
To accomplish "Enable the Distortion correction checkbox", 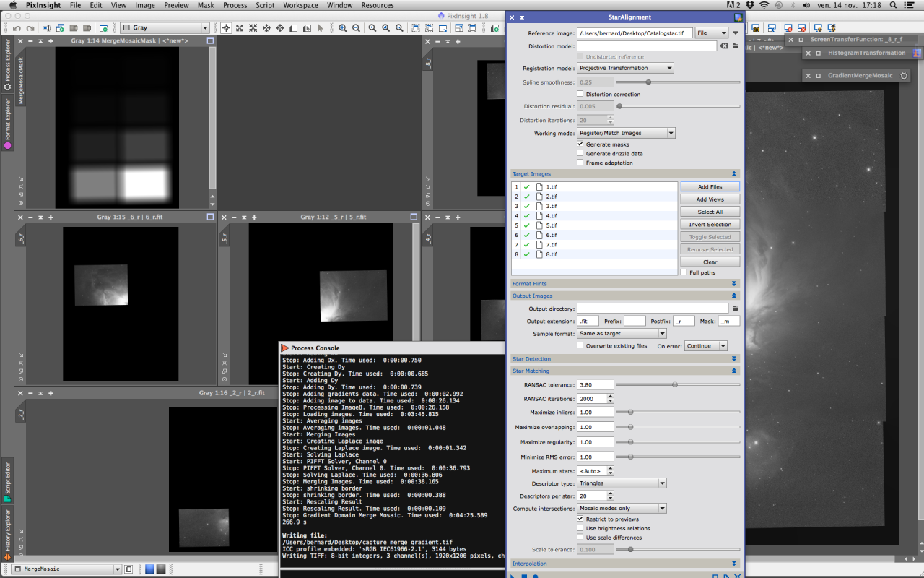I will pos(580,94).
